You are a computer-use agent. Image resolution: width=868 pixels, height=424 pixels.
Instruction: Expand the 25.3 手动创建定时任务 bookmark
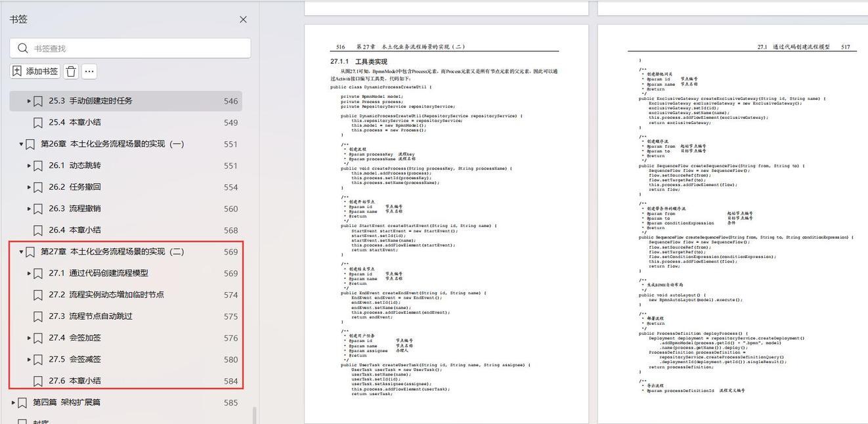click(29, 101)
